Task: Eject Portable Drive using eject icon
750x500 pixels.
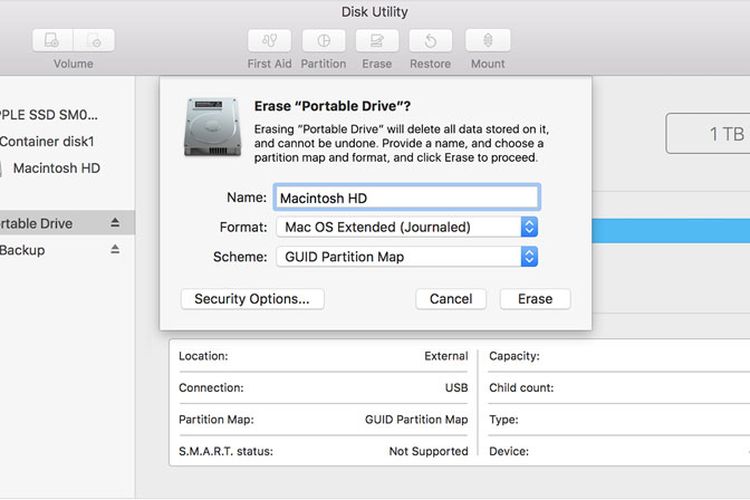Action: pos(115,222)
